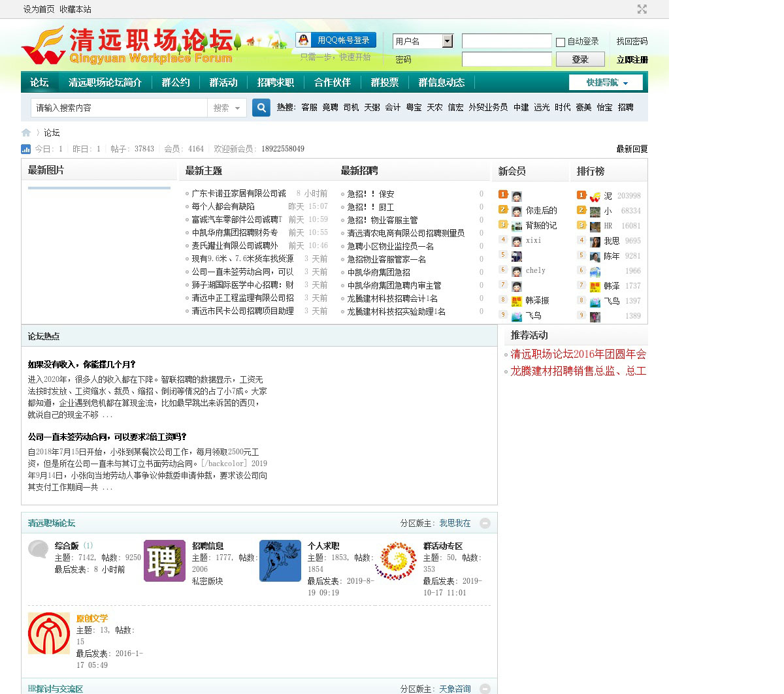The height and width of the screenshot is (694, 784).
Task: Open 清远职场论坛简介 in the nav bar
Action: [x=105, y=82]
